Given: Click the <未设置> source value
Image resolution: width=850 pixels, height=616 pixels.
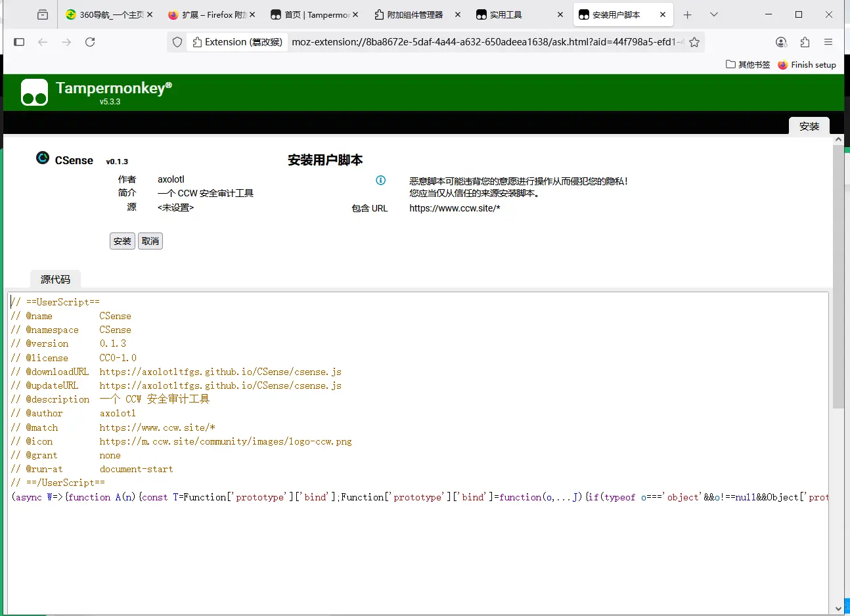Looking at the screenshot, I should pos(175,208).
